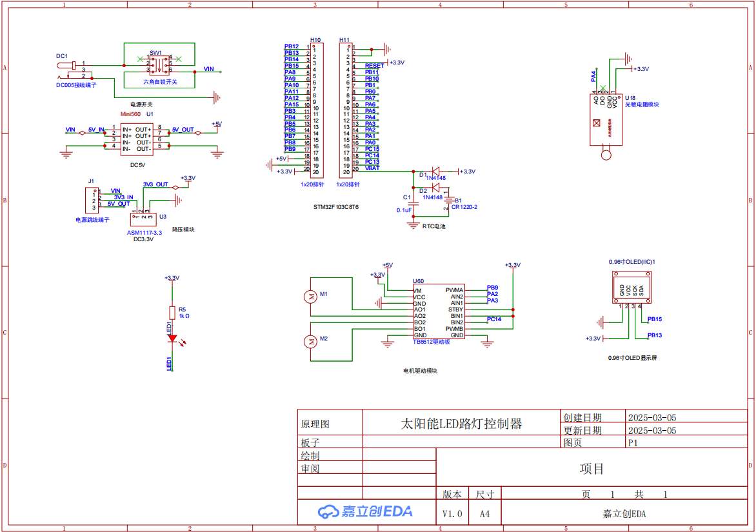Image resolution: width=756 pixels, height=532 pixels.
Task: Select the J1 jumper header symbol
Action: click(92, 200)
